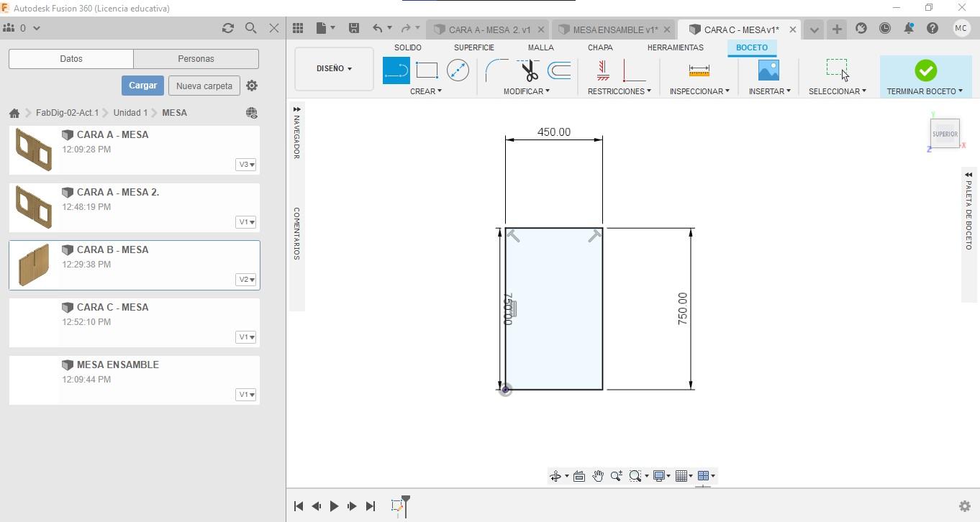Select the Trim scissors tool
The height and width of the screenshot is (522, 980).
point(530,70)
